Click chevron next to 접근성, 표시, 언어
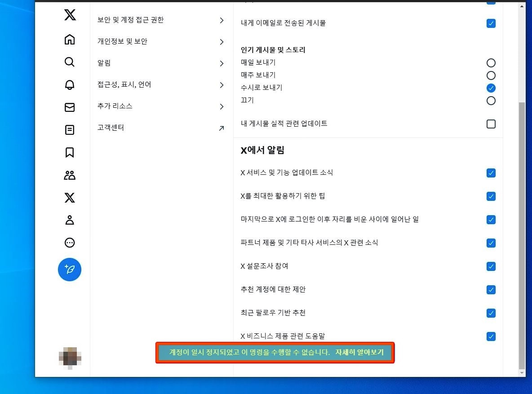The height and width of the screenshot is (394, 532). pos(222,85)
